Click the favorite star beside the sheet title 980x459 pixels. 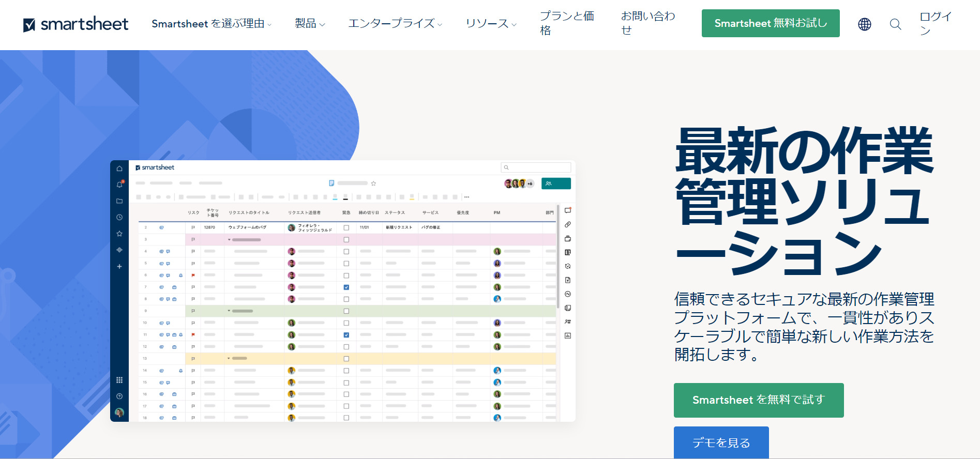[x=373, y=183]
